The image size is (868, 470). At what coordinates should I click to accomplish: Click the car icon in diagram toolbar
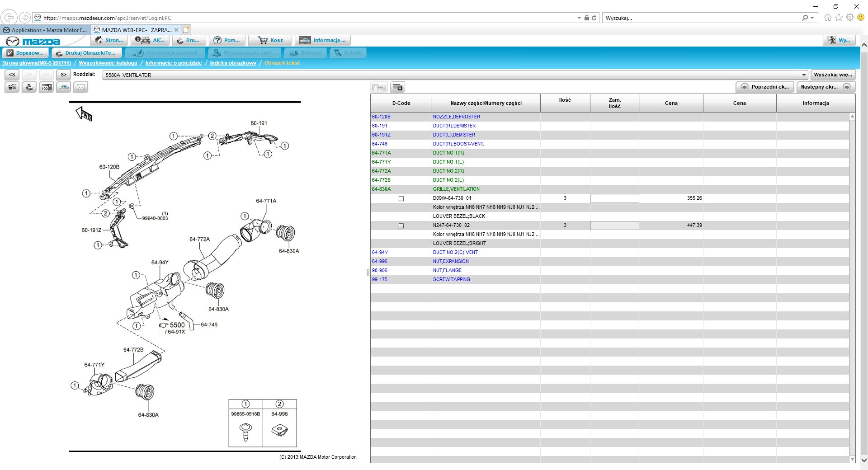click(x=64, y=87)
